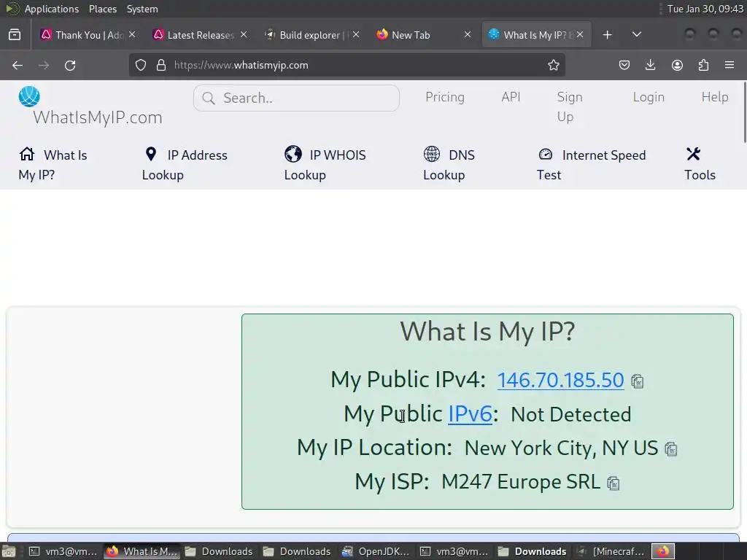
Task: Click Firefox icon at taskbar right end
Action: [x=663, y=551]
